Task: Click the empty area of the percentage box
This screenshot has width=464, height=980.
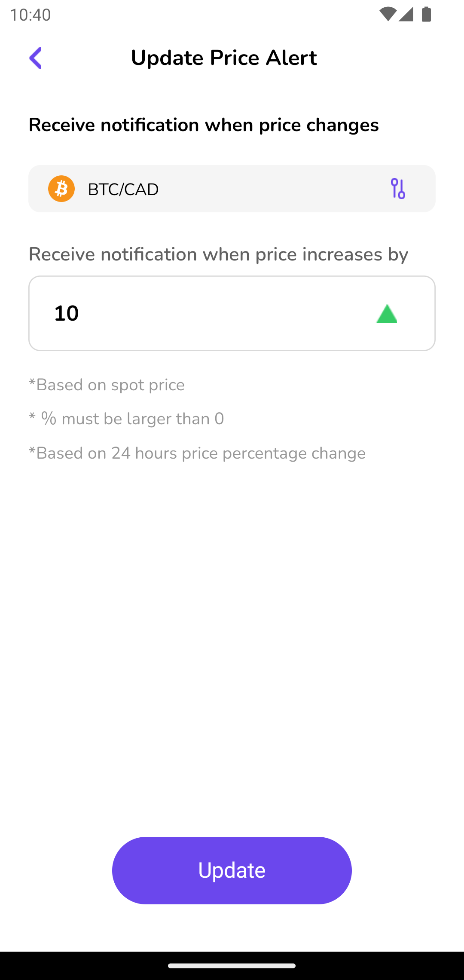Action: [x=223, y=313]
